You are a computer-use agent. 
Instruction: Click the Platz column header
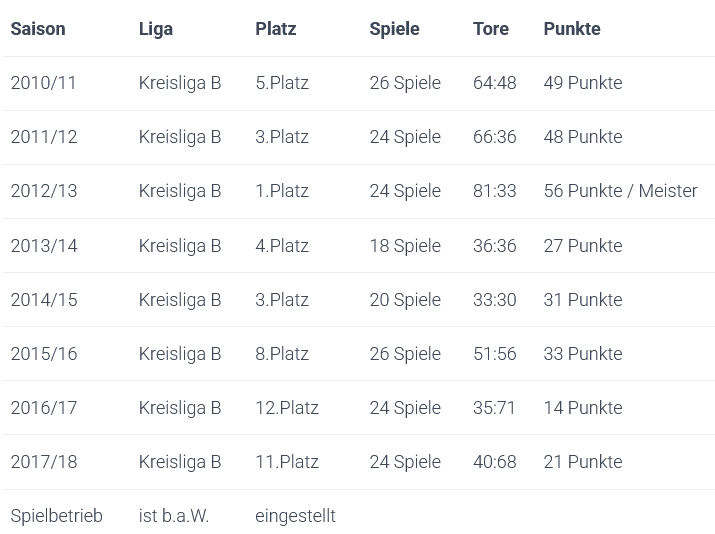(x=275, y=29)
